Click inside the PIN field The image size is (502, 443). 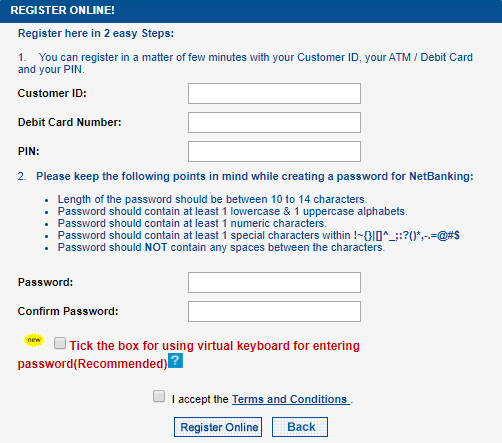(x=274, y=152)
